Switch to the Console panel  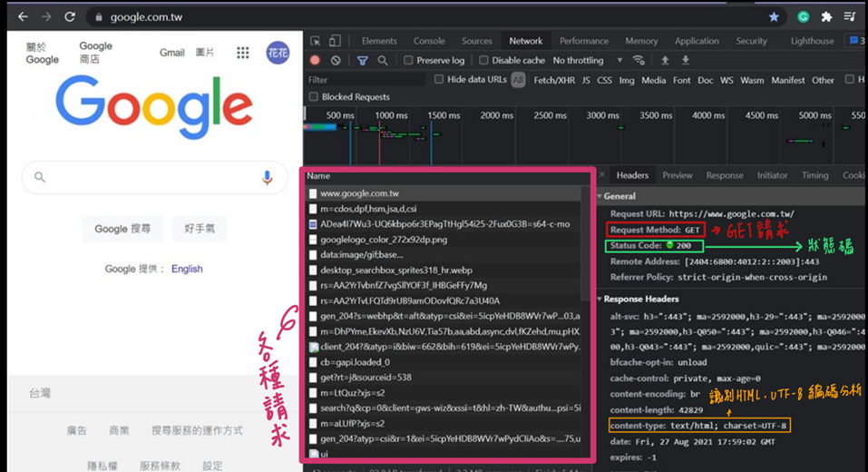tap(429, 41)
